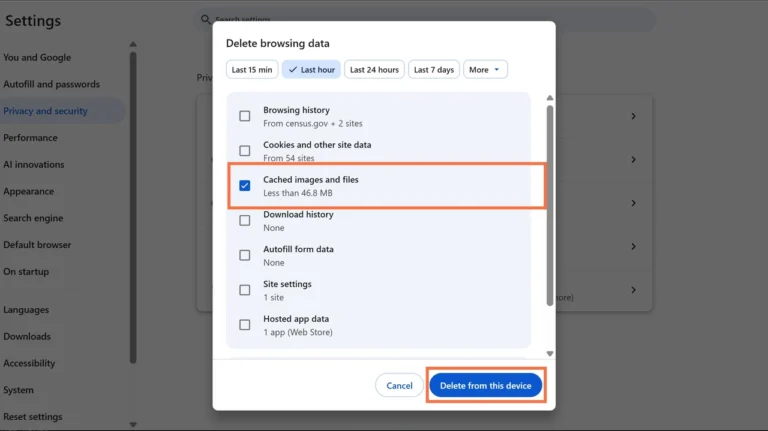Open Appearance settings section
The image size is (768, 431).
[28, 191]
